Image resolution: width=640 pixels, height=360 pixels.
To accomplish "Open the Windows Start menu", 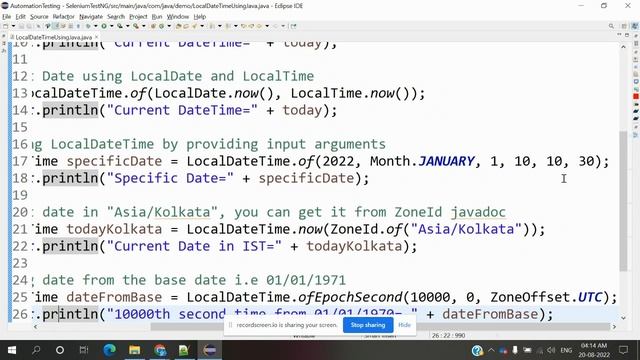I will pos(11,350).
